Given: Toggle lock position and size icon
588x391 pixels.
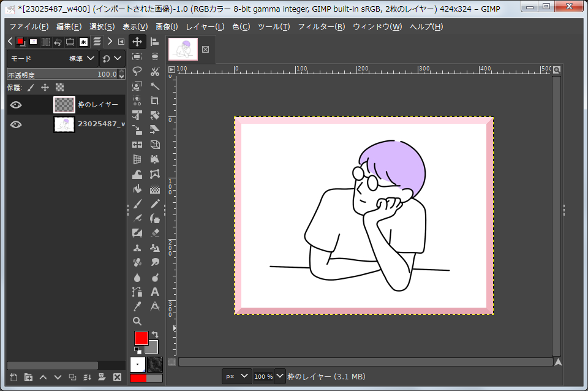Looking at the screenshot, I should point(45,88).
